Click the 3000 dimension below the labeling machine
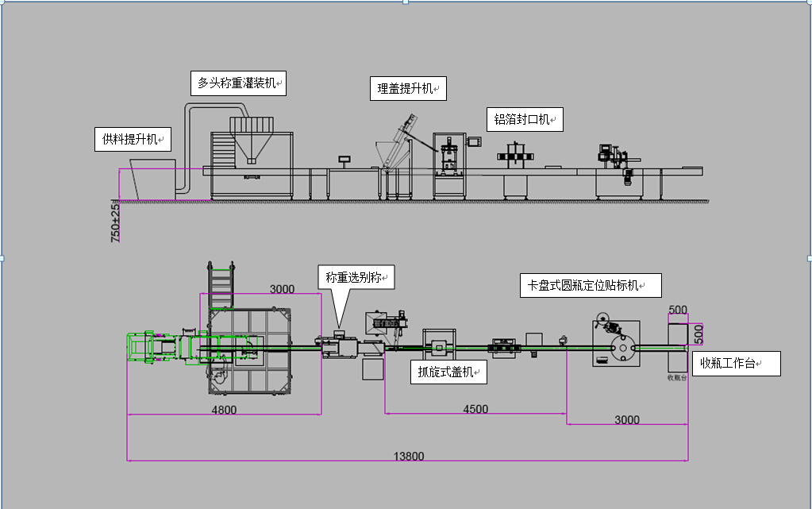The height and width of the screenshot is (509, 812). pyautogui.click(x=627, y=419)
